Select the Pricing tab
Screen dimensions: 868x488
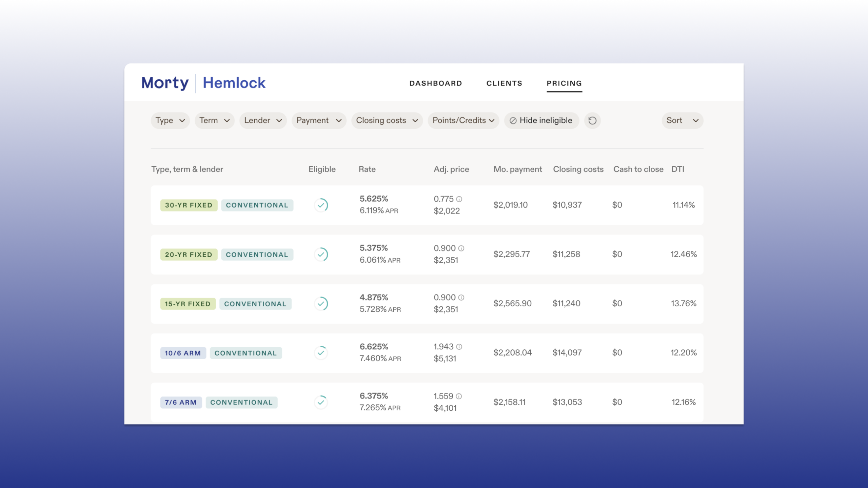(564, 83)
